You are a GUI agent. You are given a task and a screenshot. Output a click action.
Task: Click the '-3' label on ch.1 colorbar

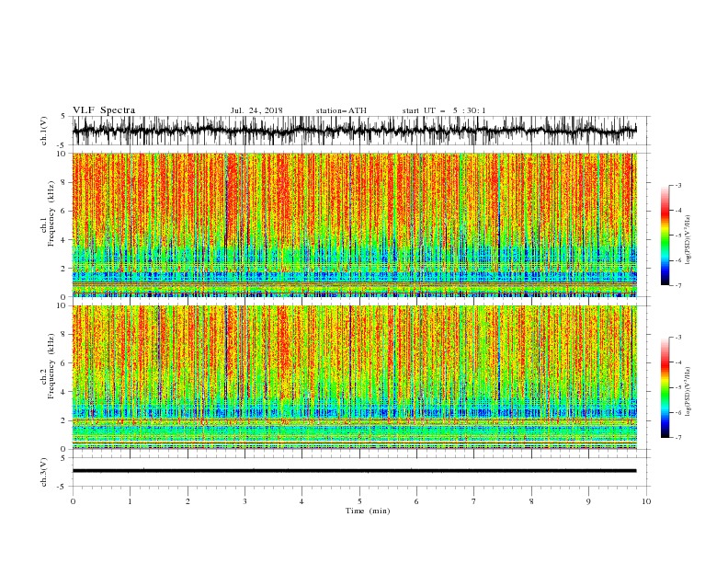click(677, 185)
